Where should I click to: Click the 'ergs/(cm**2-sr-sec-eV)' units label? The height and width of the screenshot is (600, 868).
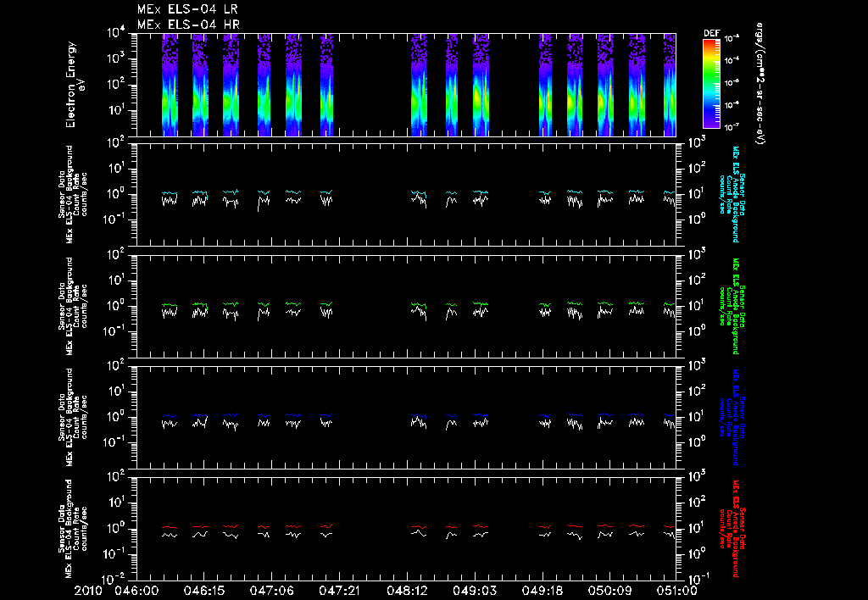pyautogui.click(x=760, y=84)
